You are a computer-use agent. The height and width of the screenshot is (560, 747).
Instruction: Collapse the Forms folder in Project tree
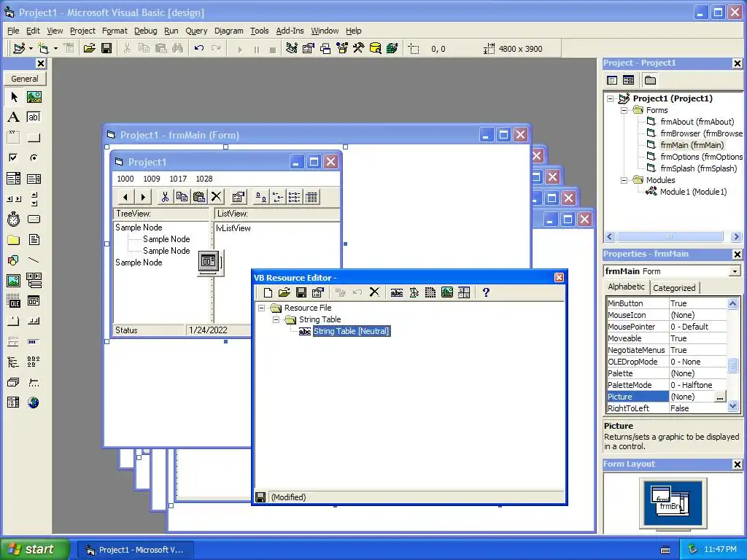click(624, 111)
